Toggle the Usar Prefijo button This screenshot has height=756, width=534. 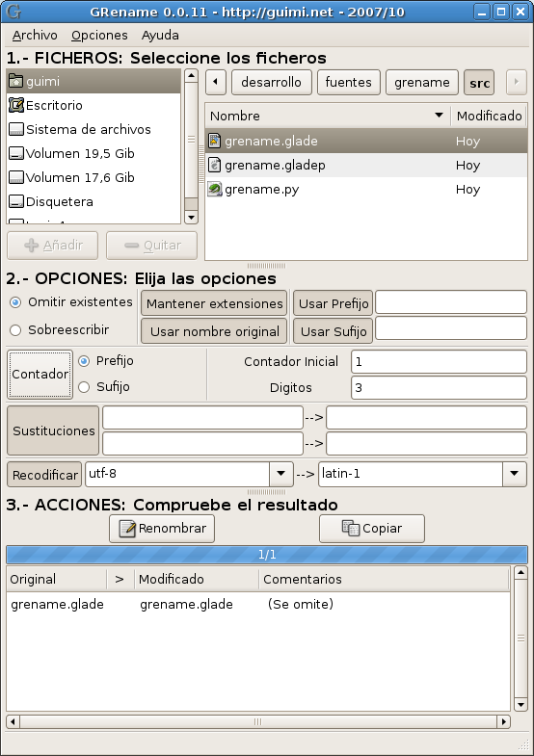pyautogui.click(x=334, y=303)
